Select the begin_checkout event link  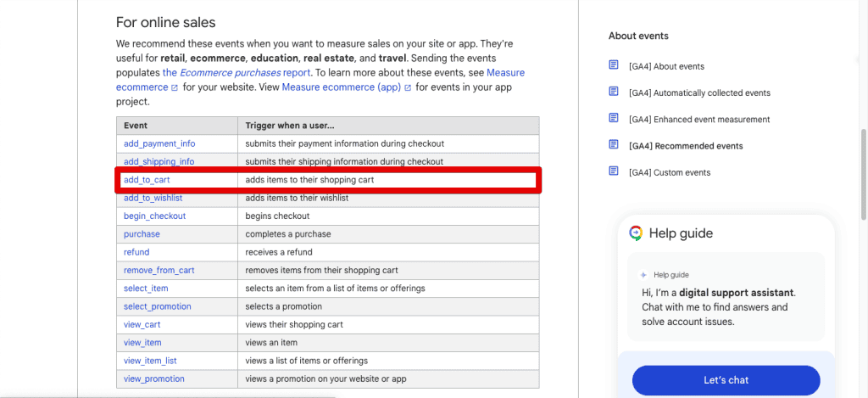(x=154, y=216)
